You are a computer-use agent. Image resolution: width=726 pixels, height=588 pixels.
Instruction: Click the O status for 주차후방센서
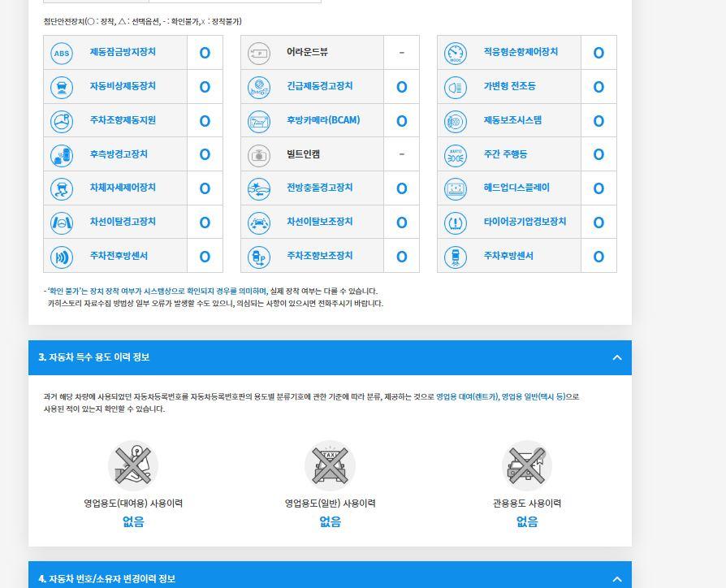point(599,257)
